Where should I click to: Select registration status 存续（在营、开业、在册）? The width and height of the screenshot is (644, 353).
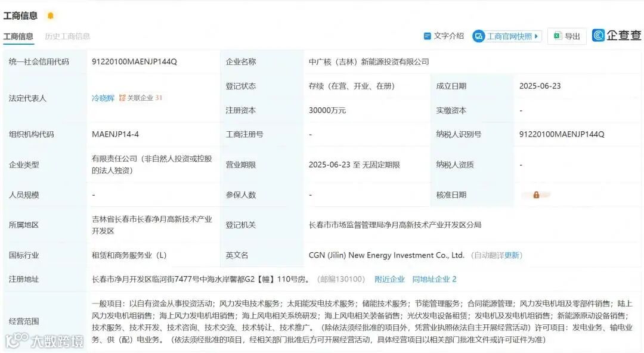coord(352,86)
